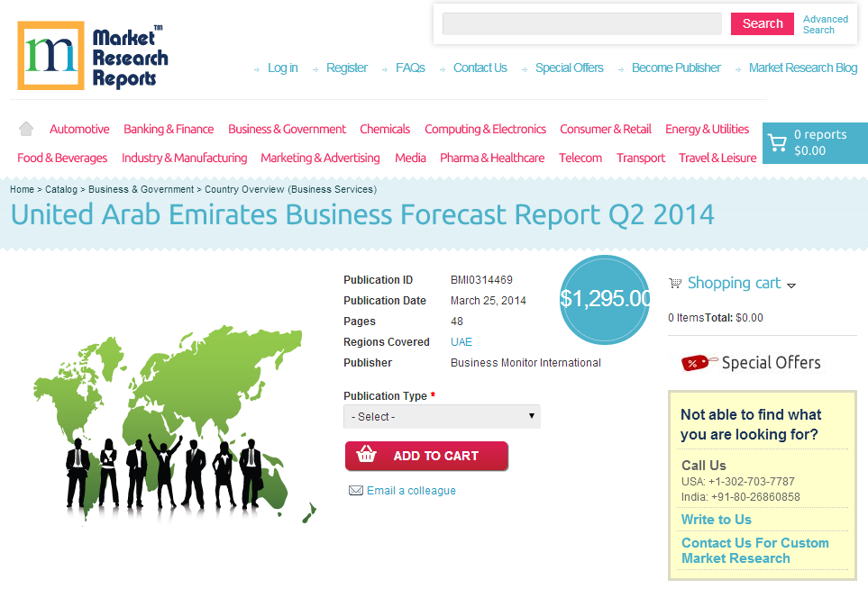Screen dimensions: 868x589
Task: Open the Pharma & Healthcare category
Action: tap(492, 158)
